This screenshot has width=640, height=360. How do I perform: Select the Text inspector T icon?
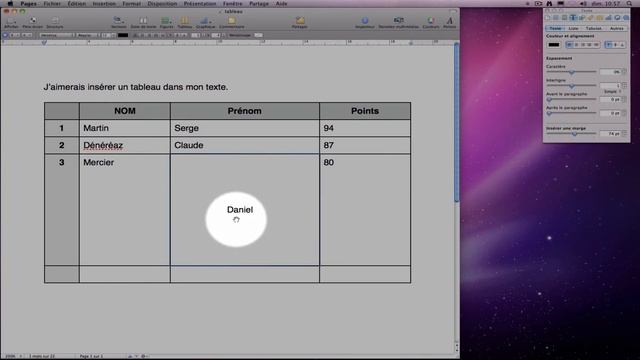pos(573,18)
